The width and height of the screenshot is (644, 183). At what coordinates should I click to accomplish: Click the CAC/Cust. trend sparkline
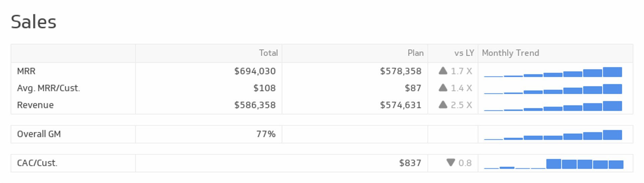(x=553, y=164)
